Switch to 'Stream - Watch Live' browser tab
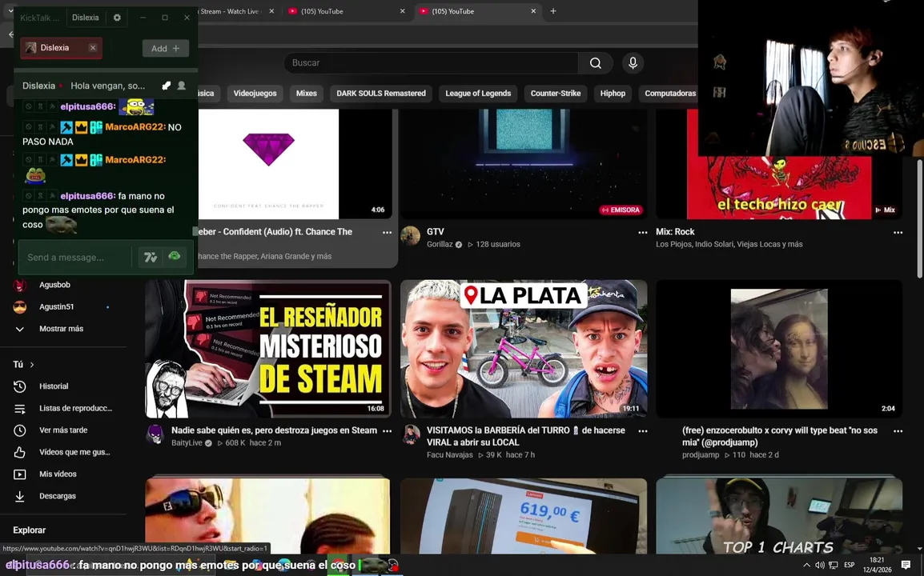The width and height of the screenshot is (924, 576). [x=234, y=11]
